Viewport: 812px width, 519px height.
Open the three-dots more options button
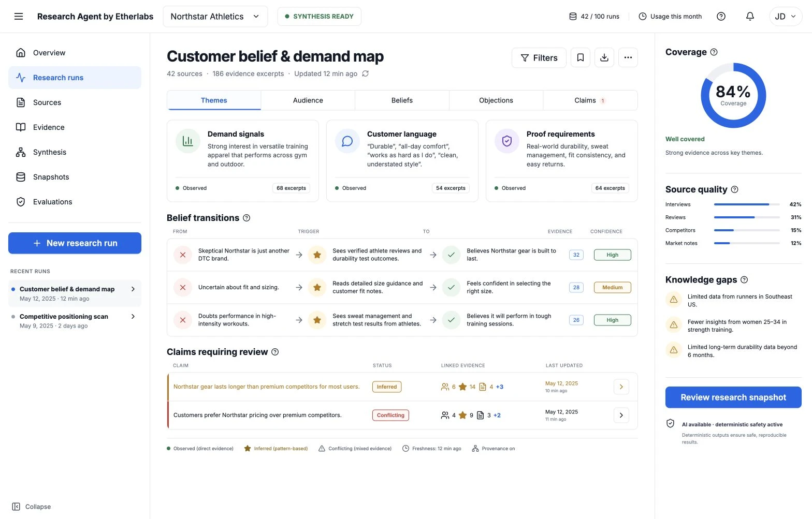628,58
